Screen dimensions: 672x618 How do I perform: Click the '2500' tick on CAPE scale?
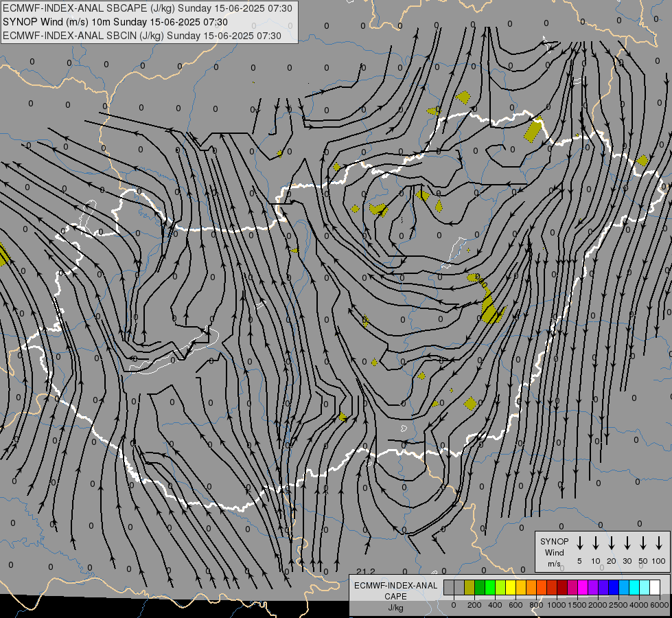point(618,605)
